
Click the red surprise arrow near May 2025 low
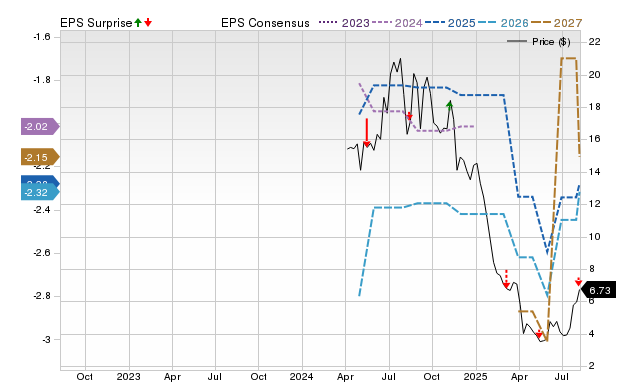click(539, 334)
